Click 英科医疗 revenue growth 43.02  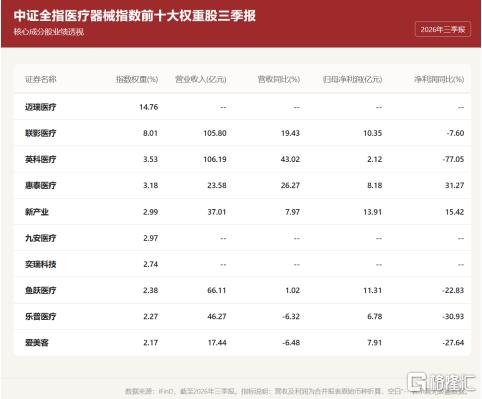pyautogui.click(x=290, y=159)
